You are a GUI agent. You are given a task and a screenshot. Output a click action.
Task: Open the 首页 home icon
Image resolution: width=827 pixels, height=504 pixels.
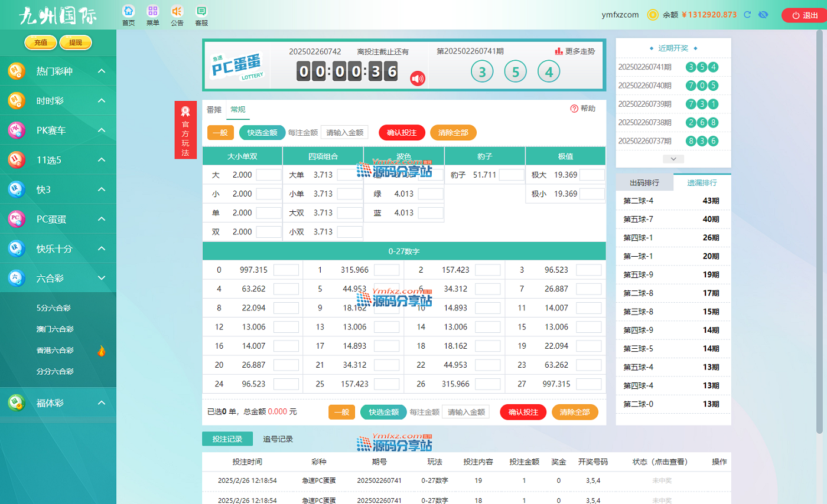[x=128, y=11]
